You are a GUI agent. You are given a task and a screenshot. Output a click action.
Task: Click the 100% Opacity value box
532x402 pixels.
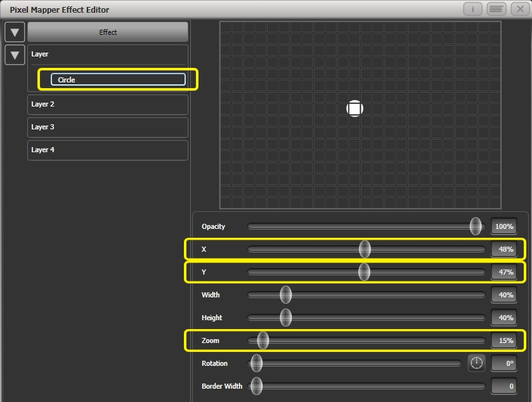(504, 226)
